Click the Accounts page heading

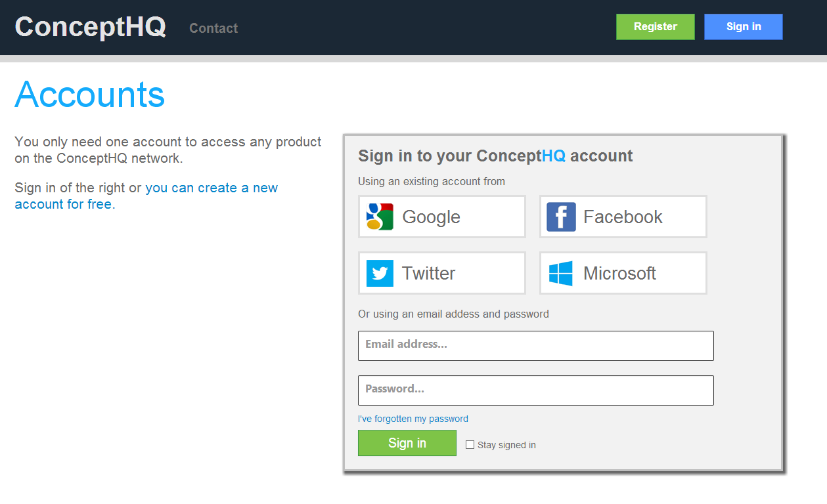(90, 94)
